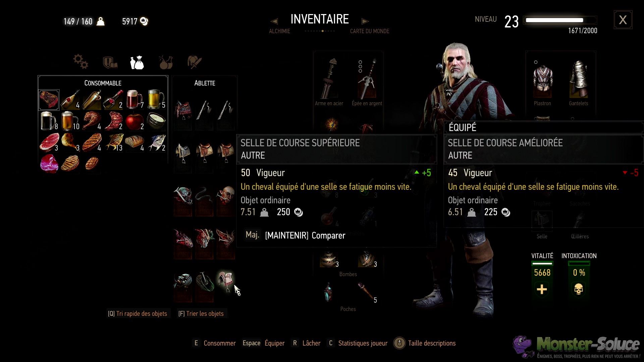Open the ALCHIMIE tab
The image size is (644, 362).
(279, 31)
